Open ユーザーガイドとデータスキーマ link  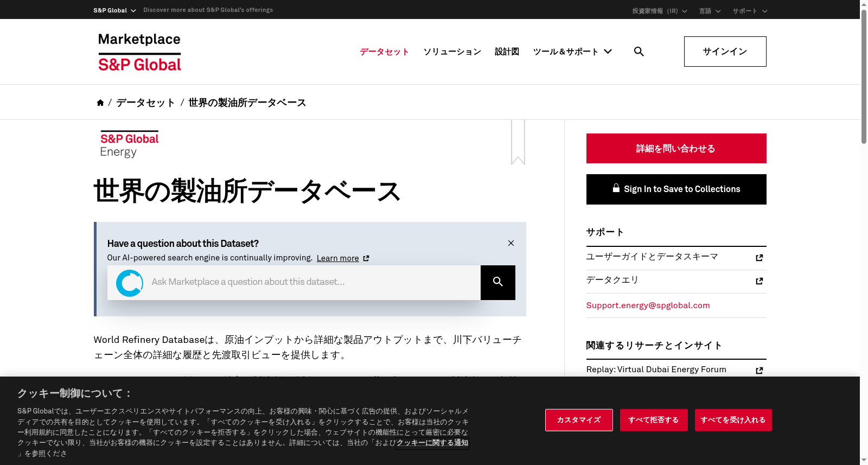(652, 257)
